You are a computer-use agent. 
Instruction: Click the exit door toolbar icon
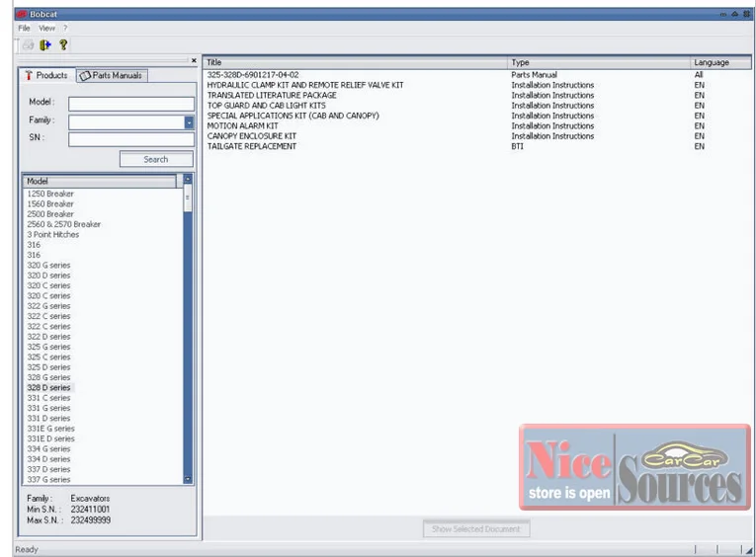pos(45,44)
